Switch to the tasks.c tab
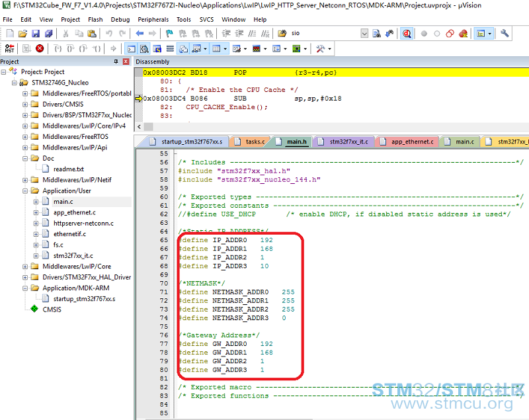Image resolution: width=529 pixels, height=420 pixels. click(x=251, y=142)
